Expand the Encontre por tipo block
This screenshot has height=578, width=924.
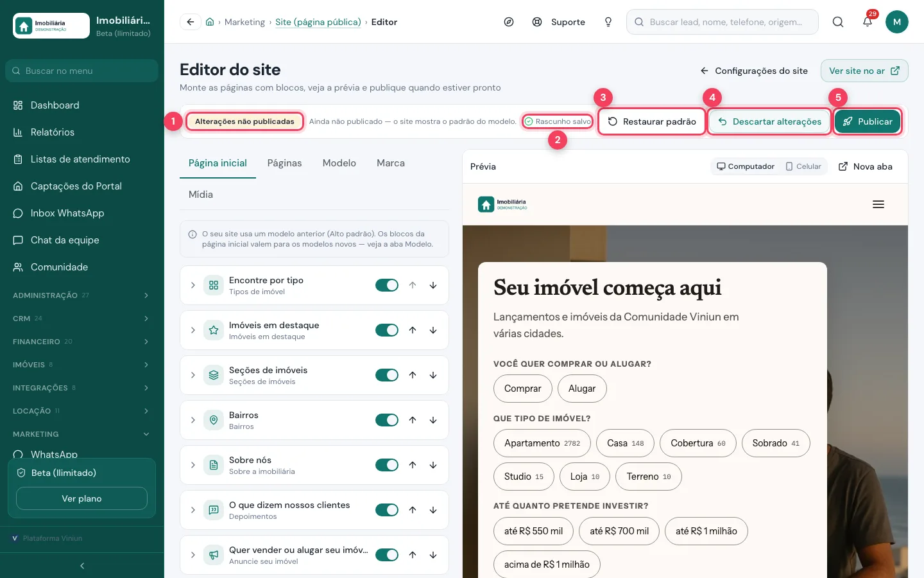click(193, 285)
